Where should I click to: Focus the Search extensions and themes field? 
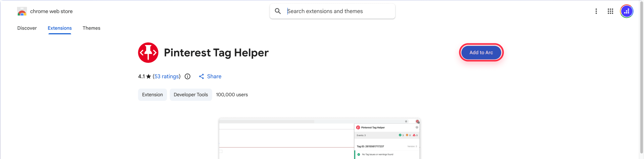coord(332,11)
